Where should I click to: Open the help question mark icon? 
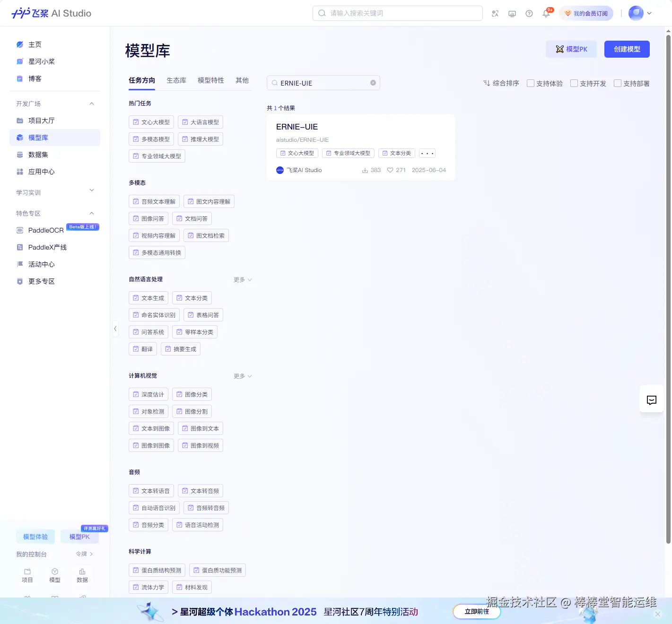529,14
